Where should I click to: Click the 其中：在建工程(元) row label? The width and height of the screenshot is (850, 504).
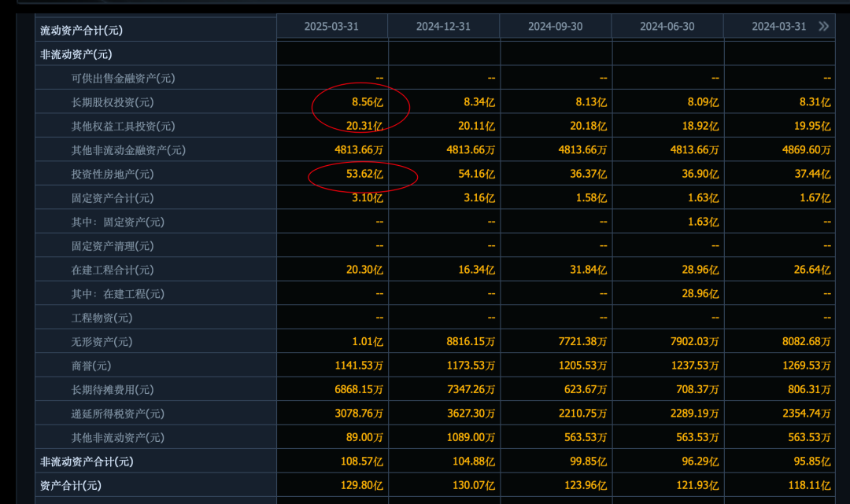pyautogui.click(x=117, y=294)
